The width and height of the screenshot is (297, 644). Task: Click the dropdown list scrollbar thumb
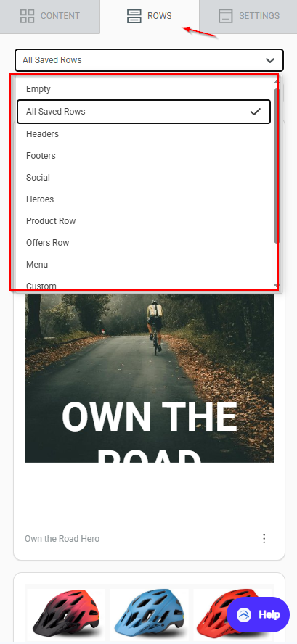(277, 165)
